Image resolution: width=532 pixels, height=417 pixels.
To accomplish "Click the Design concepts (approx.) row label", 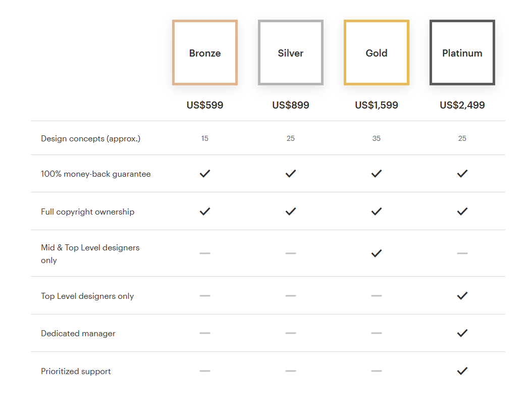I will (x=91, y=139).
